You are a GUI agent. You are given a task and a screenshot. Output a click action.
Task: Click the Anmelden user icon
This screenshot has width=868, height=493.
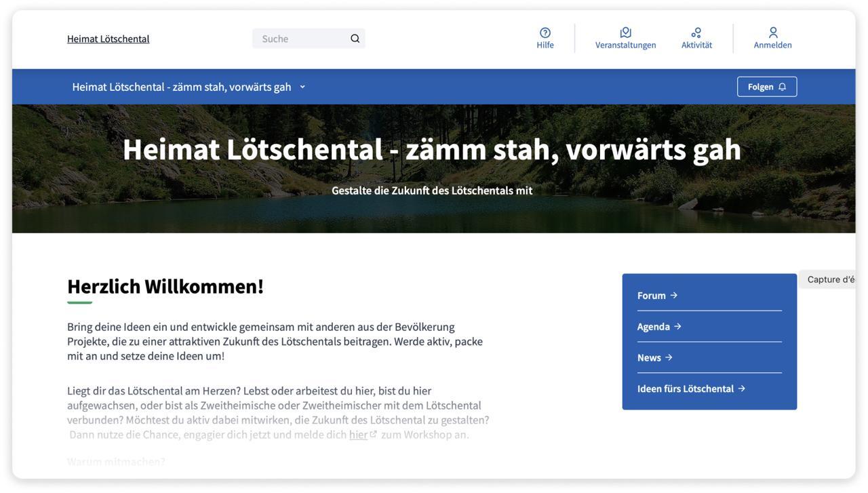(x=772, y=33)
